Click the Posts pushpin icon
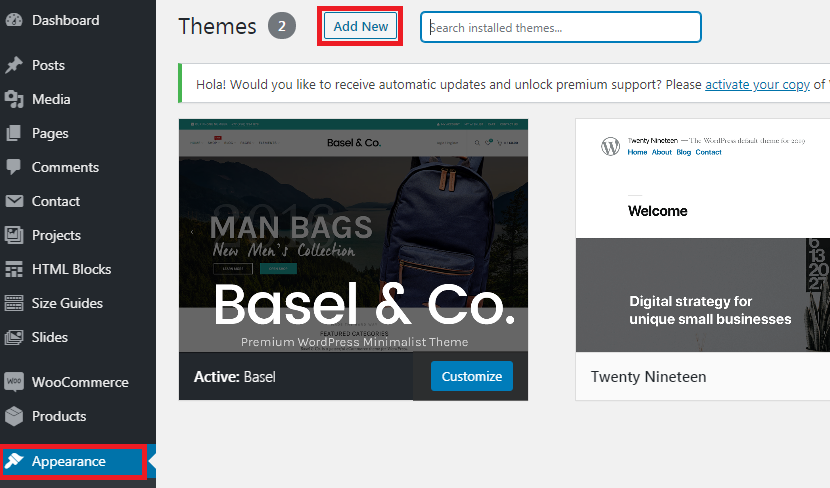The height and width of the screenshot is (488, 830). pos(14,65)
